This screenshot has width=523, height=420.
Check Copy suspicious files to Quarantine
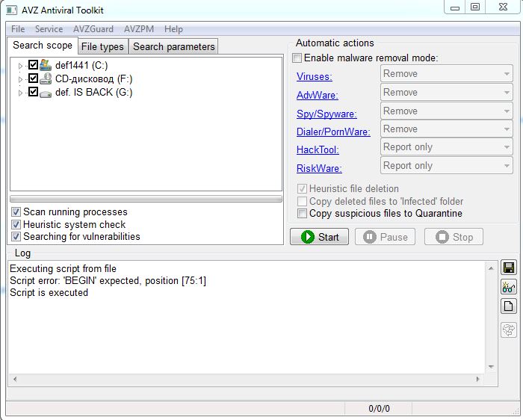click(x=302, y=213)
